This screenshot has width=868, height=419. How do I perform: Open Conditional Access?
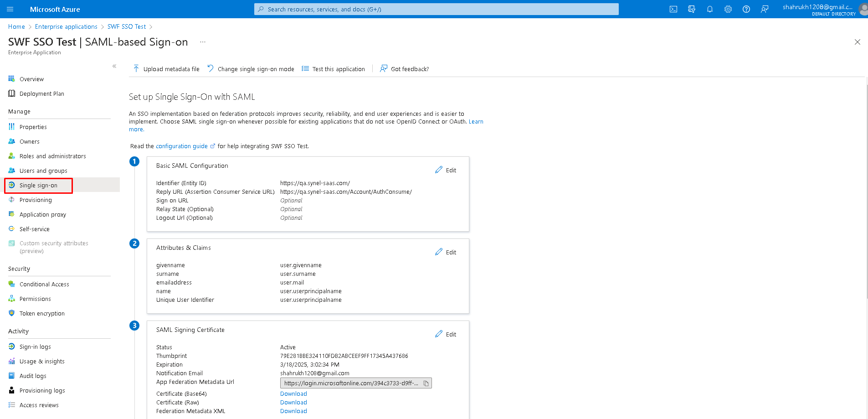pos(44,284)
